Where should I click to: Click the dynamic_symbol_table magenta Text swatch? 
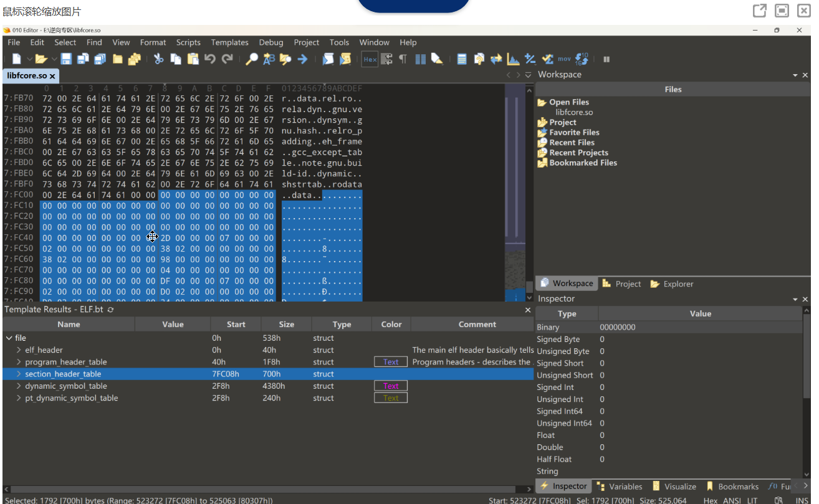[x=391, y=386]
